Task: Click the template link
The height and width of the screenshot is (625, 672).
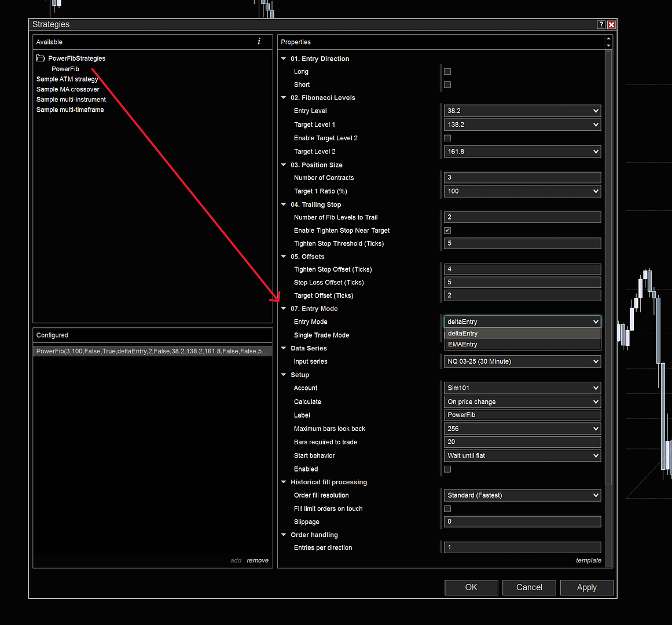Action: pyautogui.click(x=588, y=560)
